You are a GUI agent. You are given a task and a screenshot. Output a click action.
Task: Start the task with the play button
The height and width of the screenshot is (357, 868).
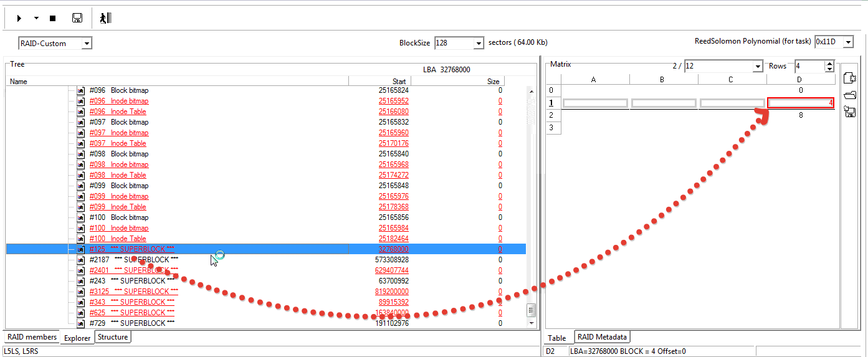pos(19,19)
